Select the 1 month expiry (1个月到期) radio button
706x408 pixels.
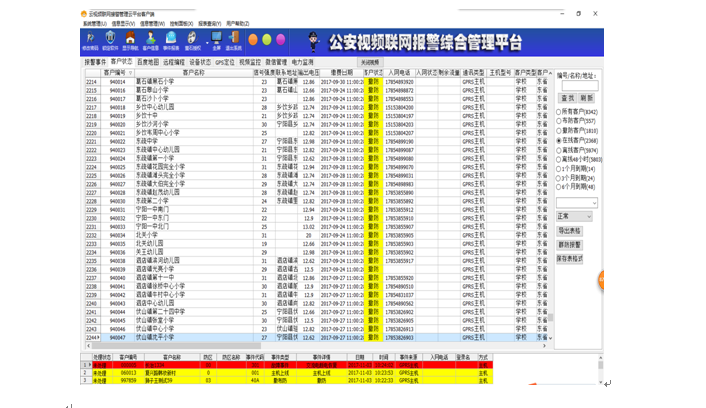559,169
